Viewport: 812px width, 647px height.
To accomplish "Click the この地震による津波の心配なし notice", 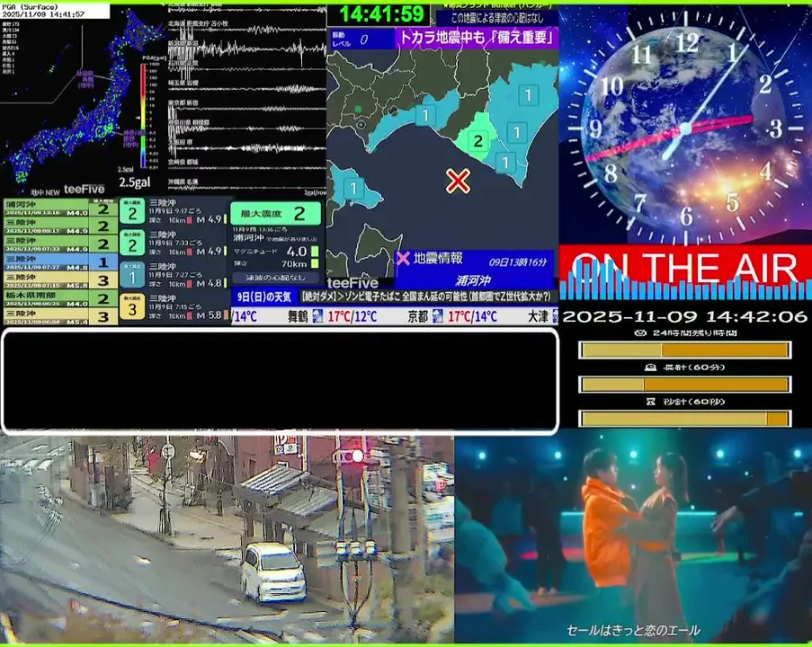I will (496, 18).
